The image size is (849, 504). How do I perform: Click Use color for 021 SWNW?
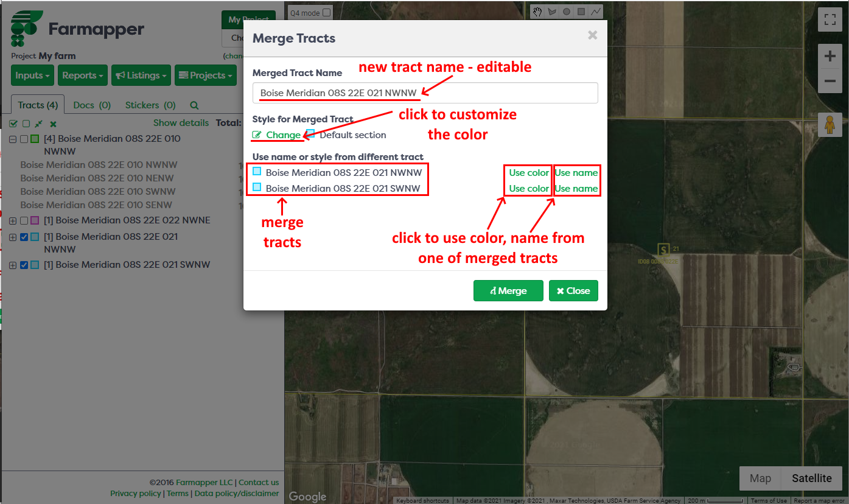(x=529, y=189)
